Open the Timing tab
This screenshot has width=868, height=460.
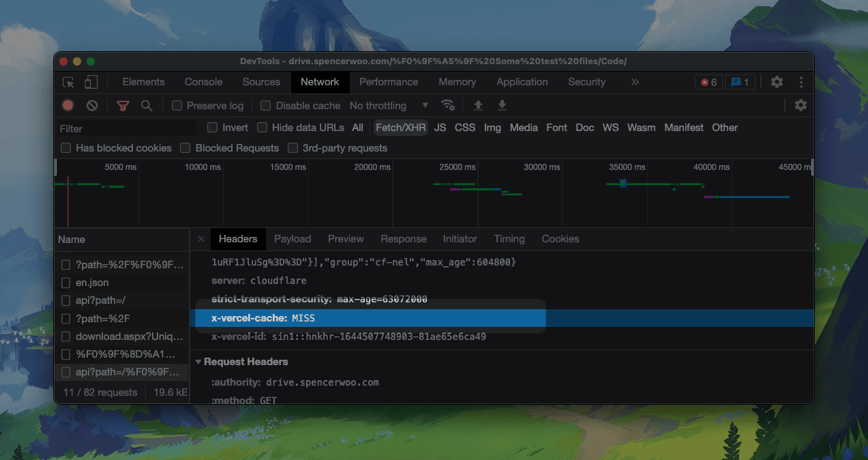509,239
